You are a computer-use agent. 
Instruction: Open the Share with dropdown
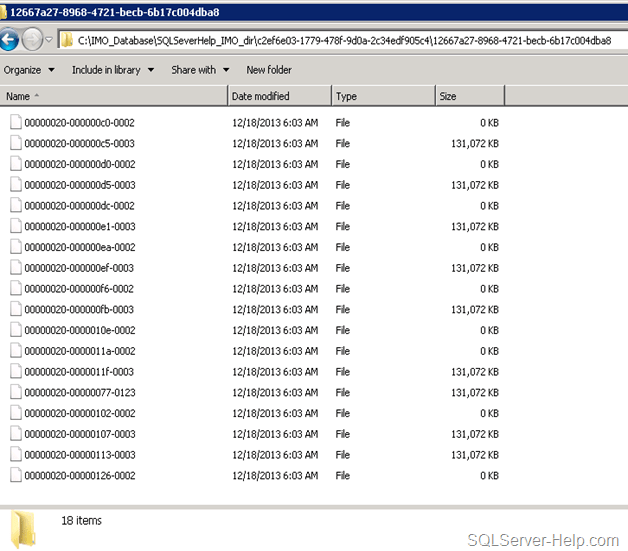[199, 70]
